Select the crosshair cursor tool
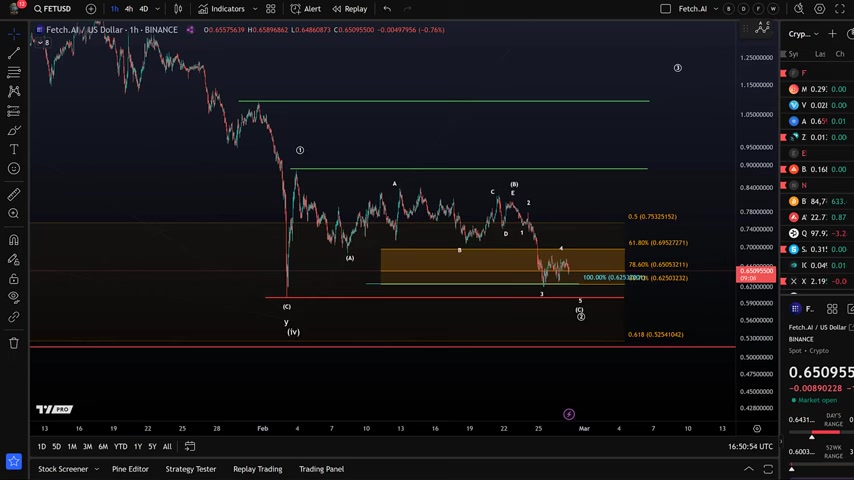The height and width of the screenshot is (480, 854). point(14,34)
